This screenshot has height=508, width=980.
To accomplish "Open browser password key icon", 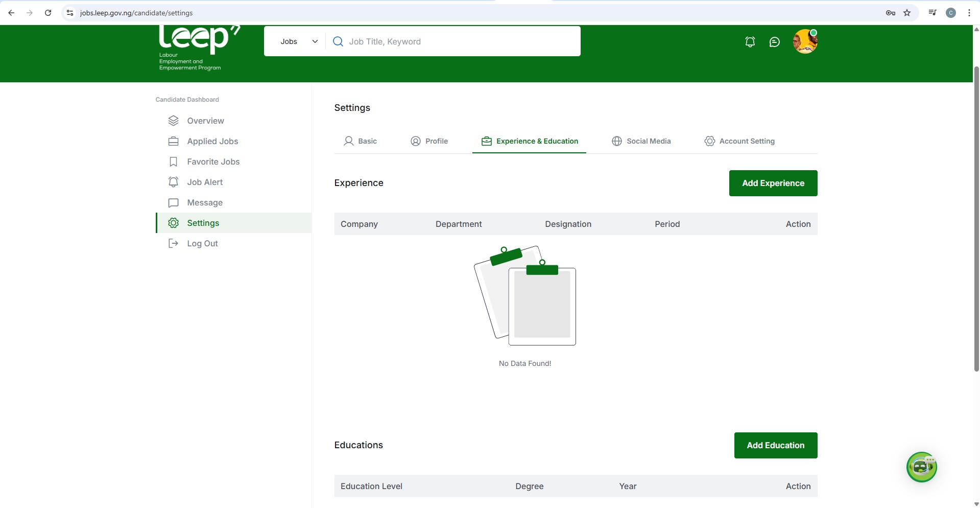I will coord(890,13).
